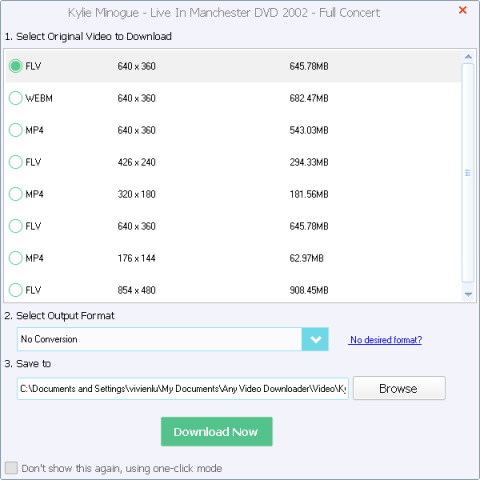Click Don't show this again label text
This screenshot has width=480, height=480.
(122, 468)
